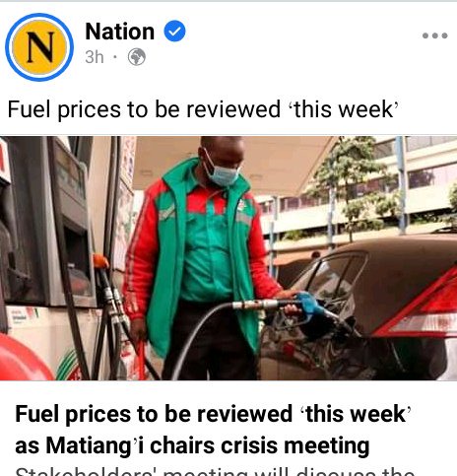Click the 'as Matiang'i chairs crisis meeting' headline line
The width and height of the screenshot is (457, 476).
(192, 445)
